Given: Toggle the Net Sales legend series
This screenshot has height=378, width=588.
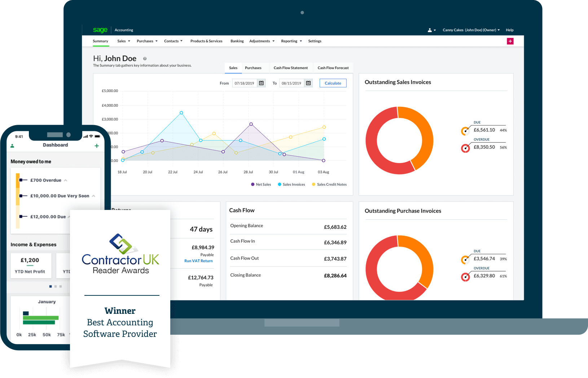Looking at the screenshot, I should (x=260, y=184).
